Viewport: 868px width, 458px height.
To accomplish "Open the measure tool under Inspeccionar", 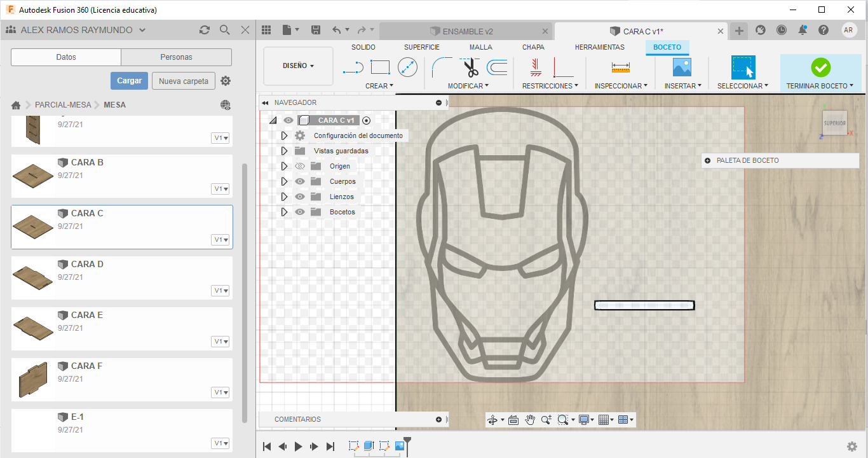I will [620, 67].
